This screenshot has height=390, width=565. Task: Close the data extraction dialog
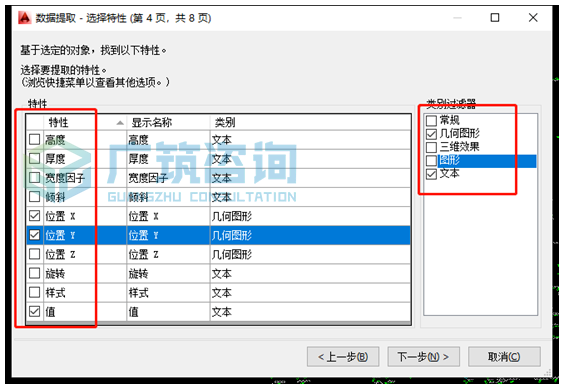coord(533,18)
